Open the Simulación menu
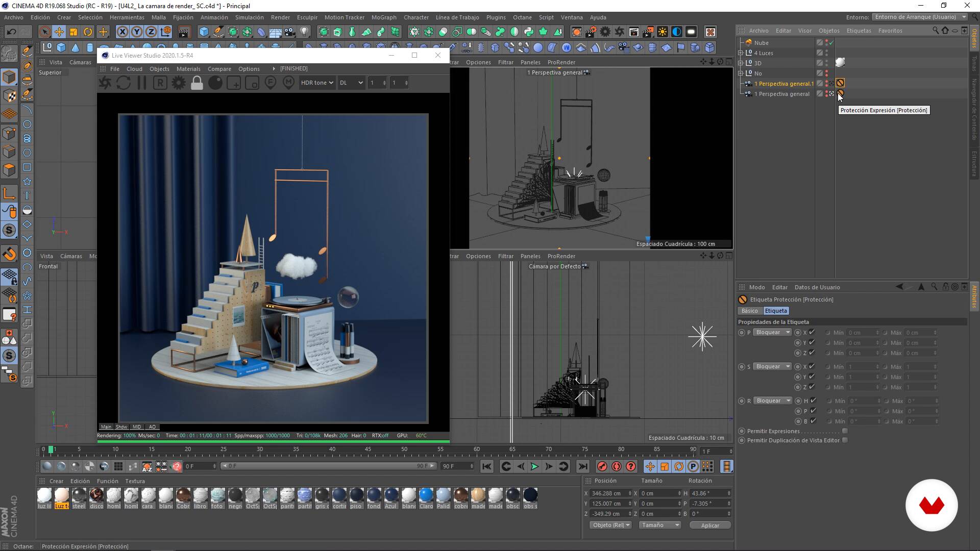Screen dimensions: 980x551 click(249, 17)
